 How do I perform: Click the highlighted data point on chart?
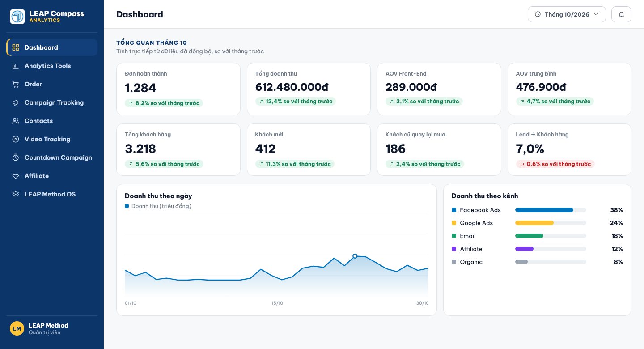(355, 256)
